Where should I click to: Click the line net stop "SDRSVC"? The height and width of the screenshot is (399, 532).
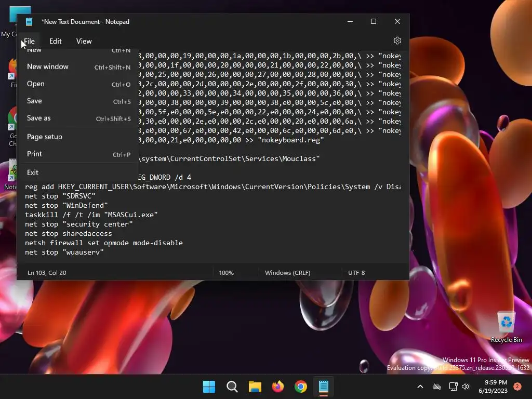pyautogui.click(x=60, y=196)
